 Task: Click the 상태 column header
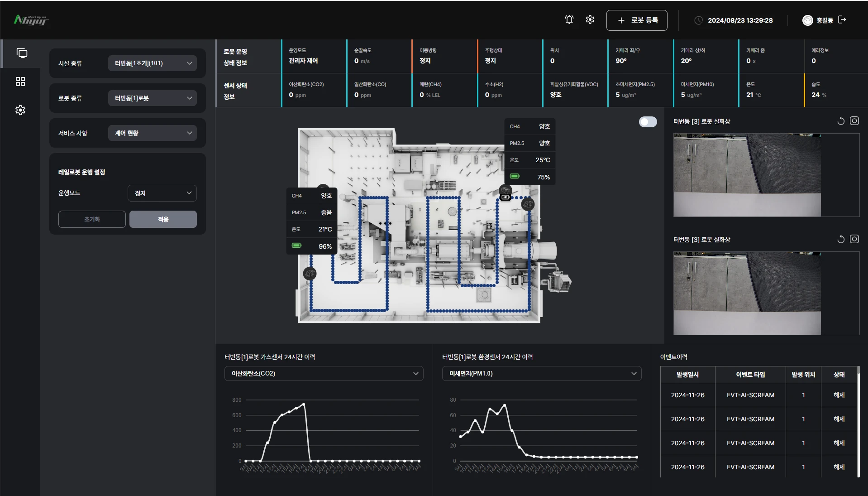(x=839, y=375)
